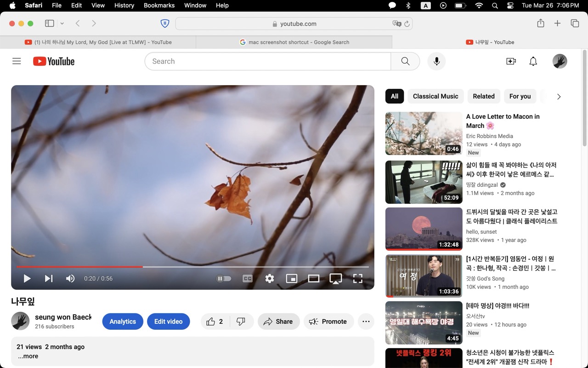Toggle closed captions CC button
Image resolution: width=588 pixels, height=368 pixels.
247,278
